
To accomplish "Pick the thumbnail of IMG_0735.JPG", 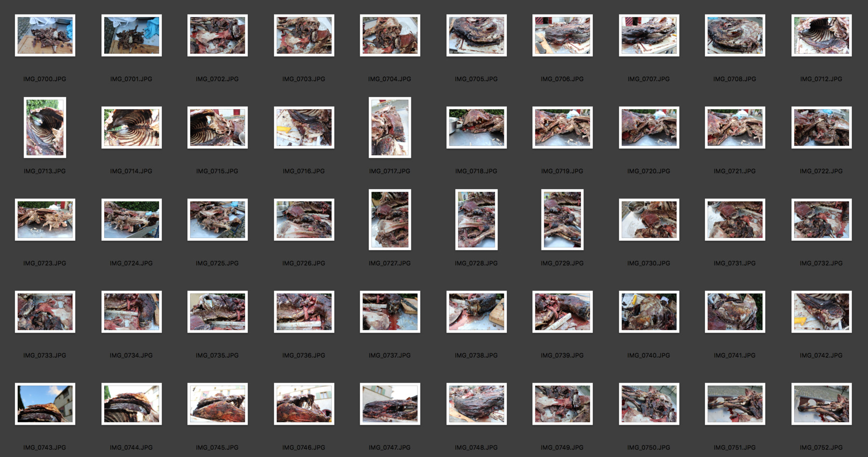I will click(217, 312).
